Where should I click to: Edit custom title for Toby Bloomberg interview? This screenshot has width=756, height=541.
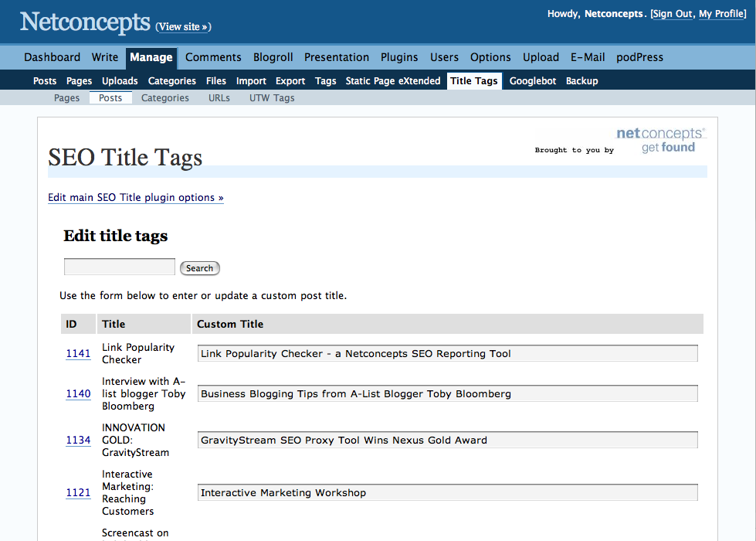tap(447, 393)
